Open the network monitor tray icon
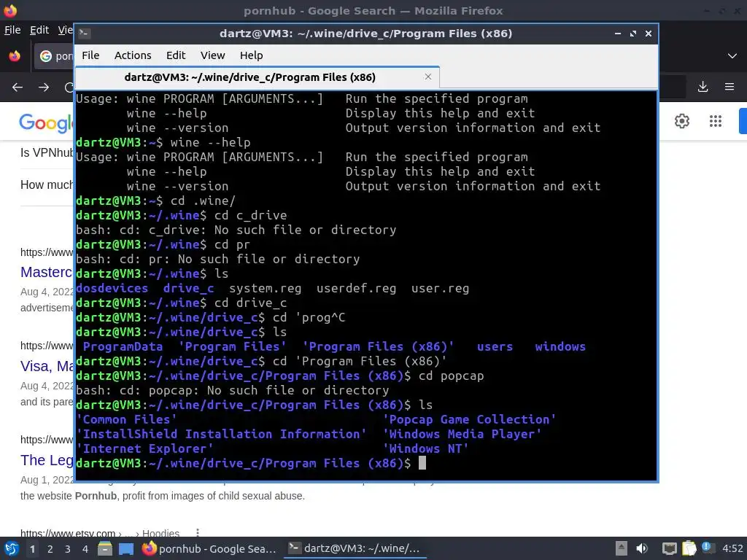Screen dimensions: 747x560 669,548
